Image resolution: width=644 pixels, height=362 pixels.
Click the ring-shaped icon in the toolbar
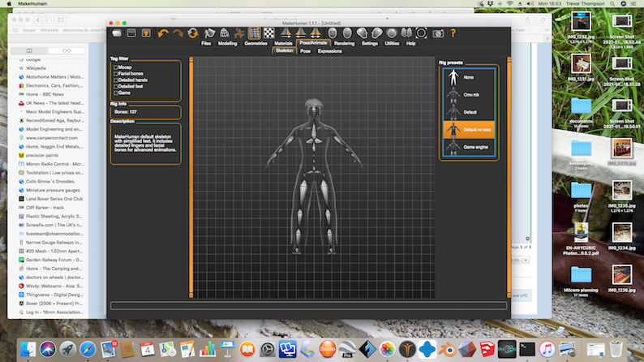pos(422,33)
